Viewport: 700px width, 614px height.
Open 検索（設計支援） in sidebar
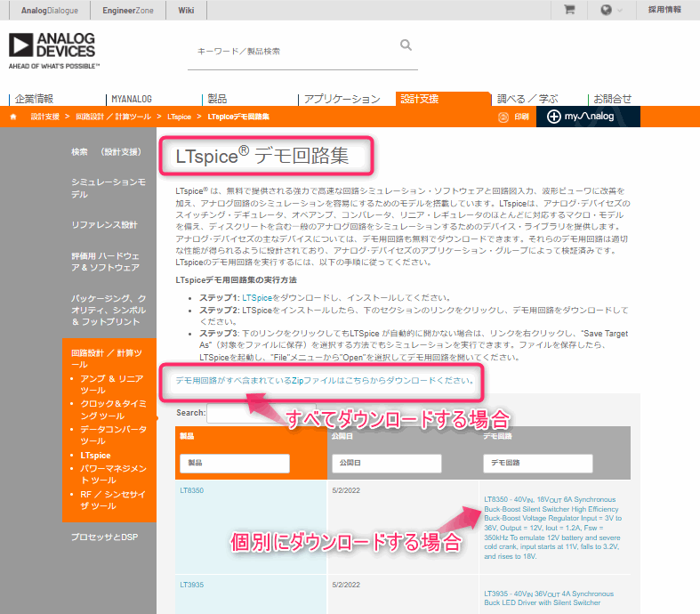(106, 152)
